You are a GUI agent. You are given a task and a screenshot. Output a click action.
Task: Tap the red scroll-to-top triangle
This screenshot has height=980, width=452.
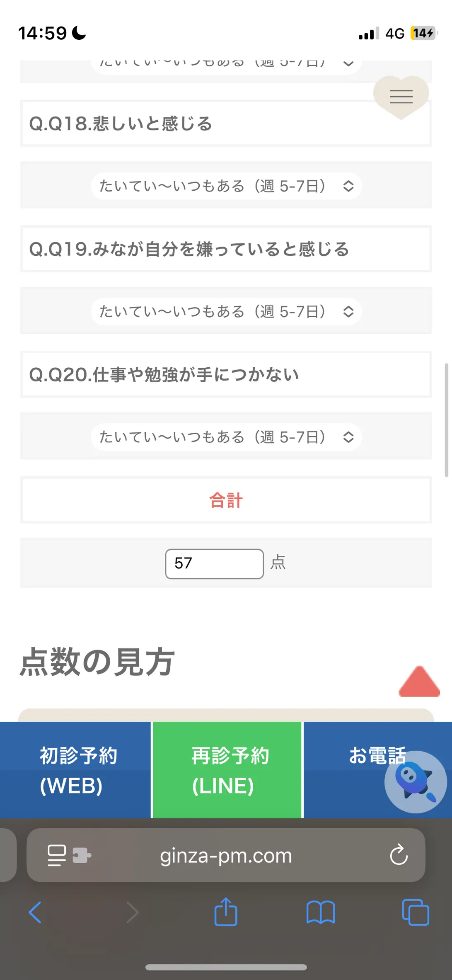point(419,682)
